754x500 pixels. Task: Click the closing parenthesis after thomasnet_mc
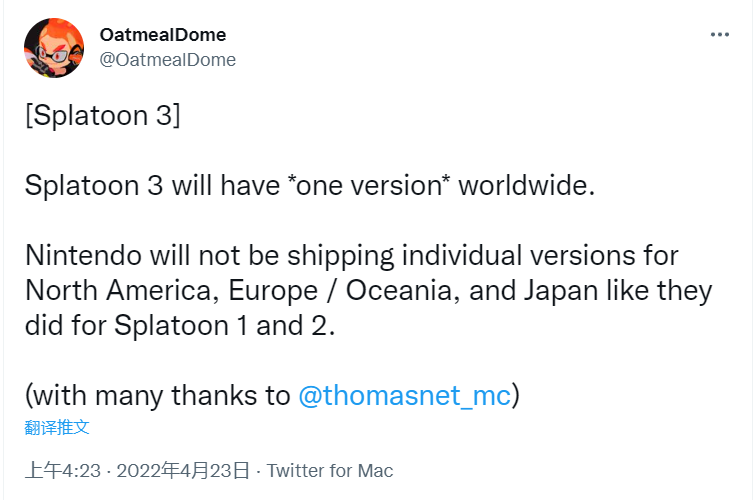[x=515, y=395]
